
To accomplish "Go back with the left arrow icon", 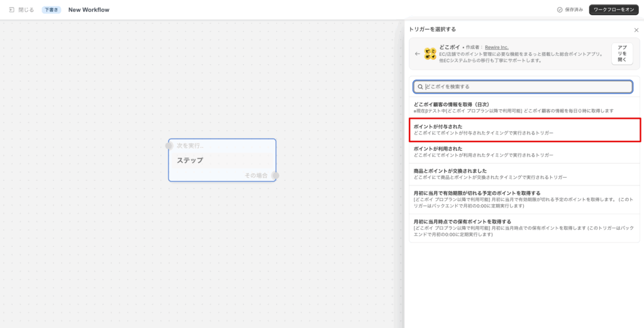I will point(418,54).
